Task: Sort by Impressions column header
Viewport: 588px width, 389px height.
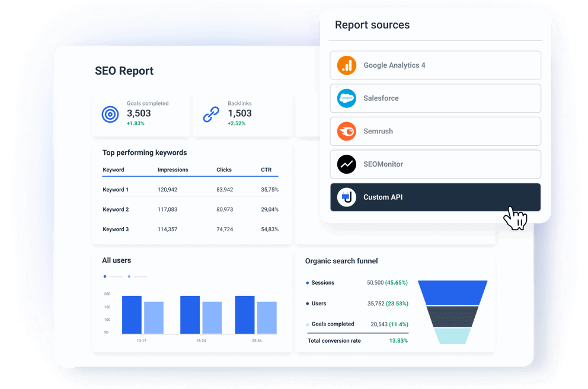Action: (173, 170)
